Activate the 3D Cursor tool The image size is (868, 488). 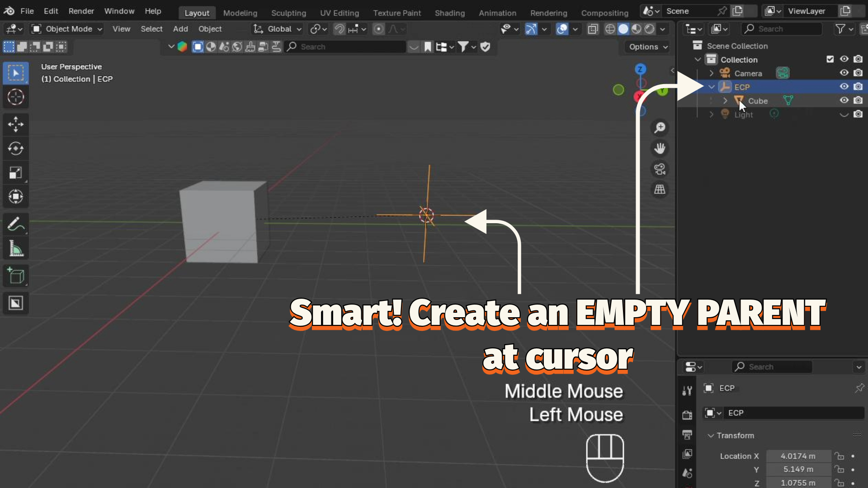[16, 97]
